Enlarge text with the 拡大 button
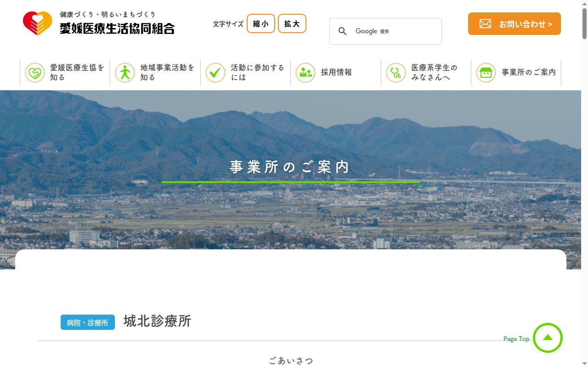 tap(292, 23)
